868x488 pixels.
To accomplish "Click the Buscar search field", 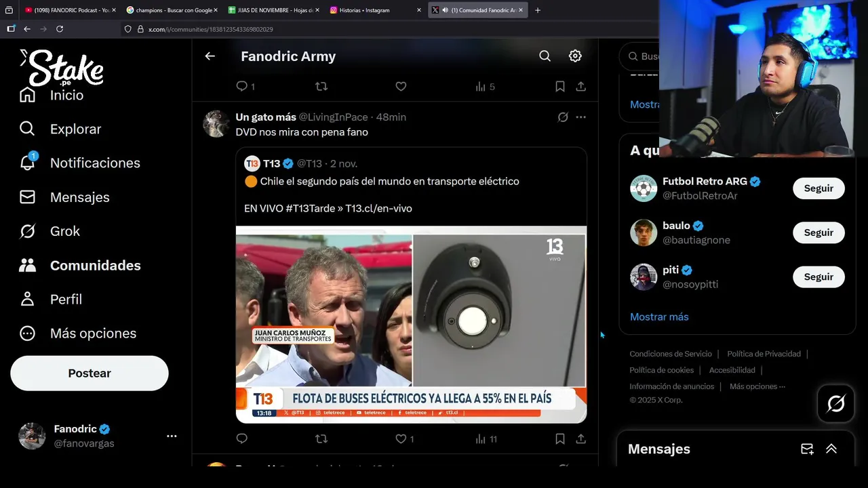I will tap(642, 56).
